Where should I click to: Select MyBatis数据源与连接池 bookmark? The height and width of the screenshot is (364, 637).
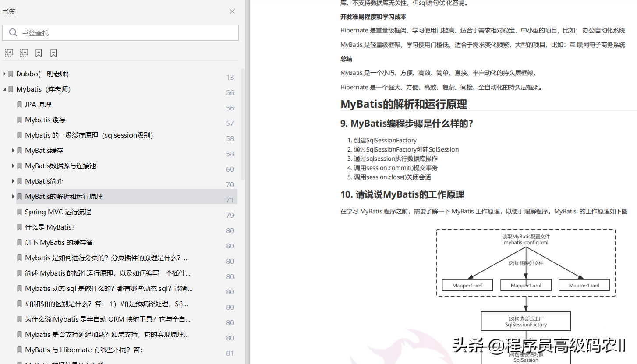click(x=60, y=166)
